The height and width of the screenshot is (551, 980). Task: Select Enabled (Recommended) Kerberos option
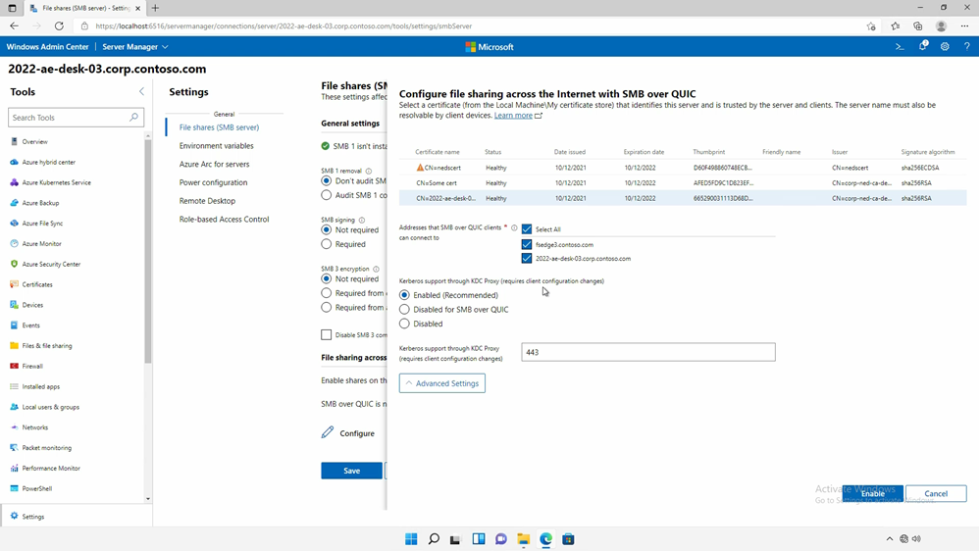point(404,295)
